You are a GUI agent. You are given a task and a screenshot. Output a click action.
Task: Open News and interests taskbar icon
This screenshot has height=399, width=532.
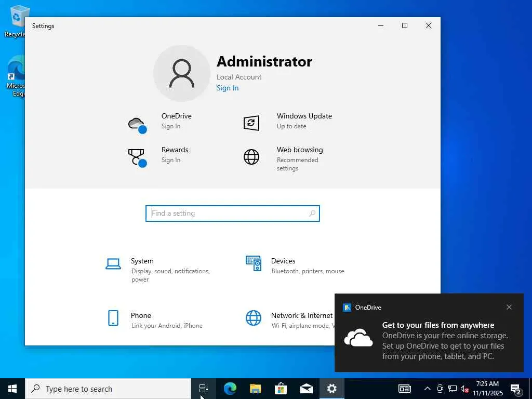tap(404, 389)
